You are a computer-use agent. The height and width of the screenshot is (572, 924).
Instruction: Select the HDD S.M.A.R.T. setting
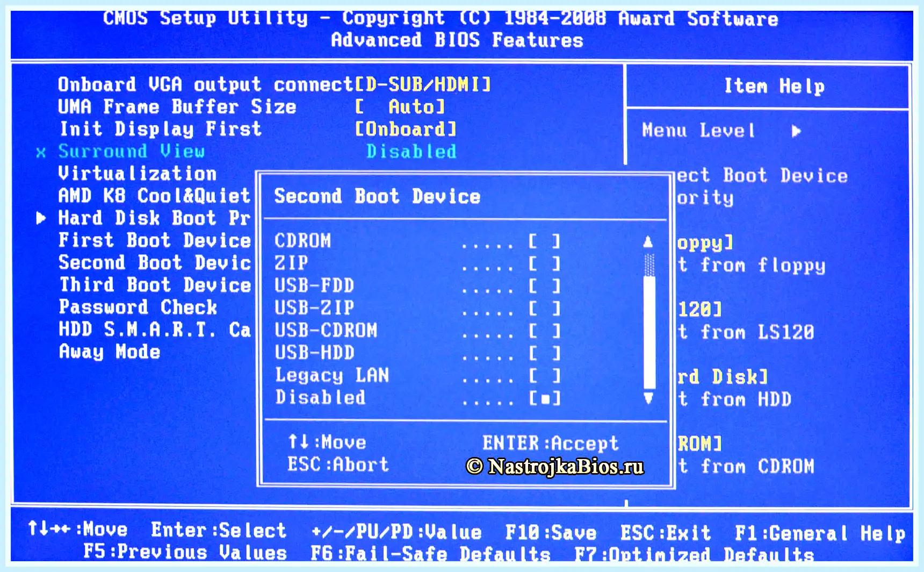click(x=154, y=330)
